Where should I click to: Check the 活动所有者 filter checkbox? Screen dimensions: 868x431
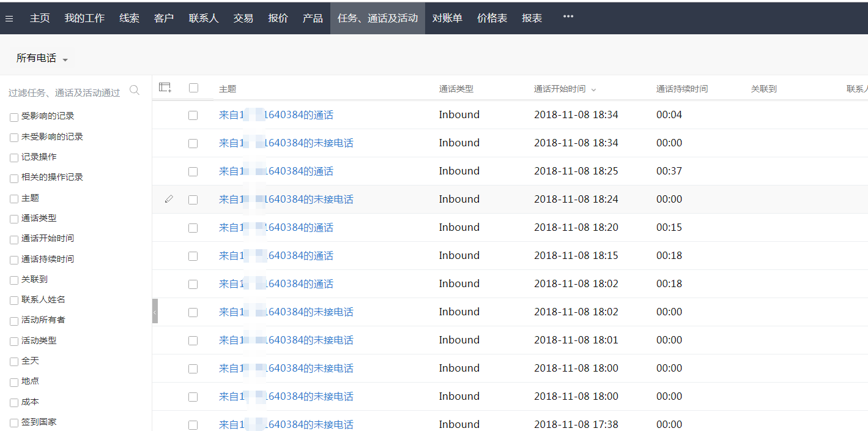tap(14, 321)
